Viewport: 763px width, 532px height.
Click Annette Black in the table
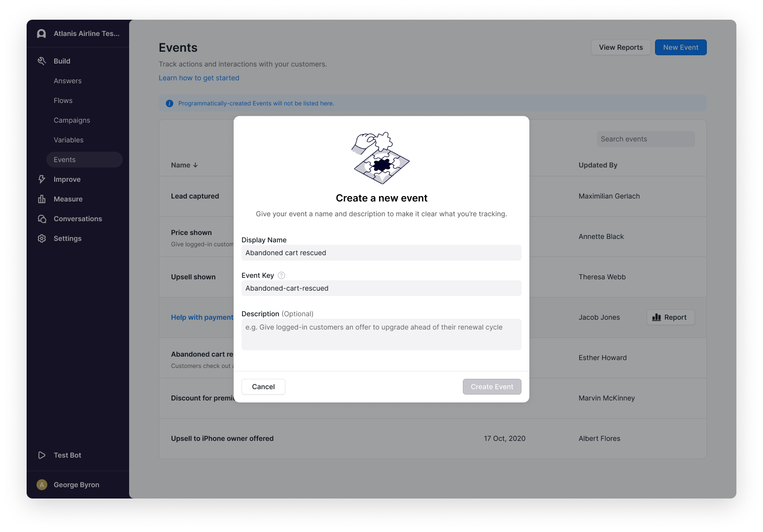(601, 236)
